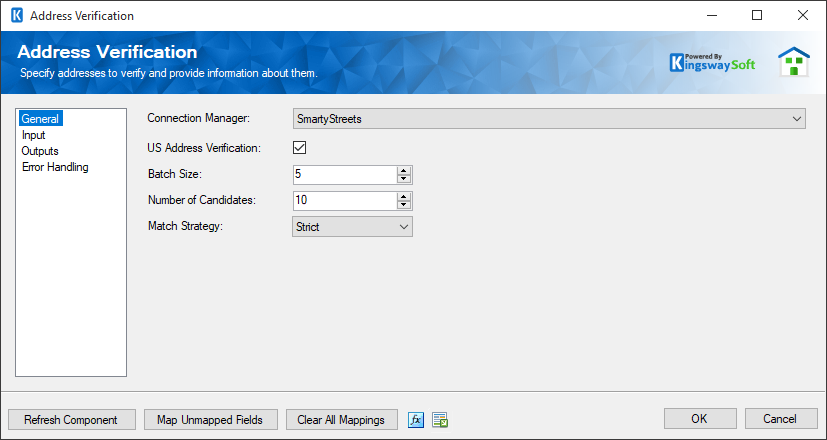The width and height of the screenshot is (827, 440).
Task: Click Map Unmapped Fields button
Action: (210, 419)
